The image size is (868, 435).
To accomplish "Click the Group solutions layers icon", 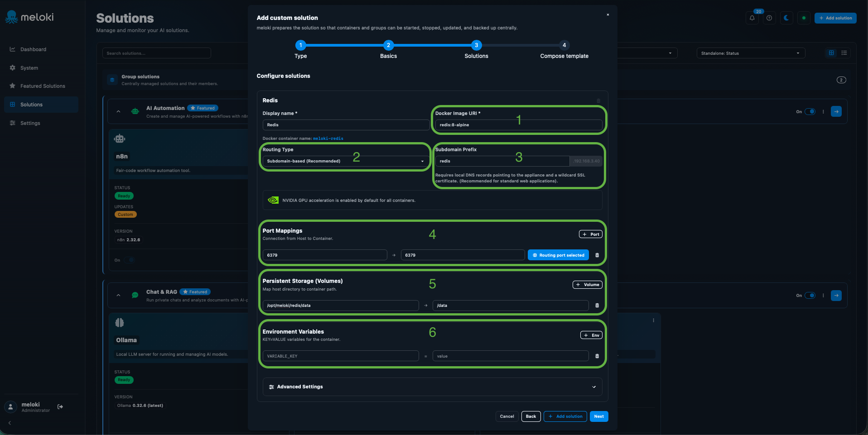I will [x=112, y=80].
